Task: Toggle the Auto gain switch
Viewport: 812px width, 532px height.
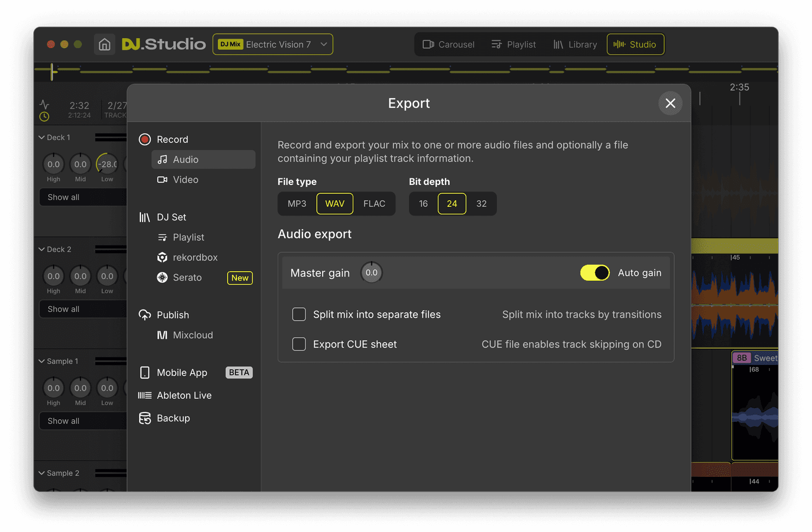Action: [x=595, y=273]
